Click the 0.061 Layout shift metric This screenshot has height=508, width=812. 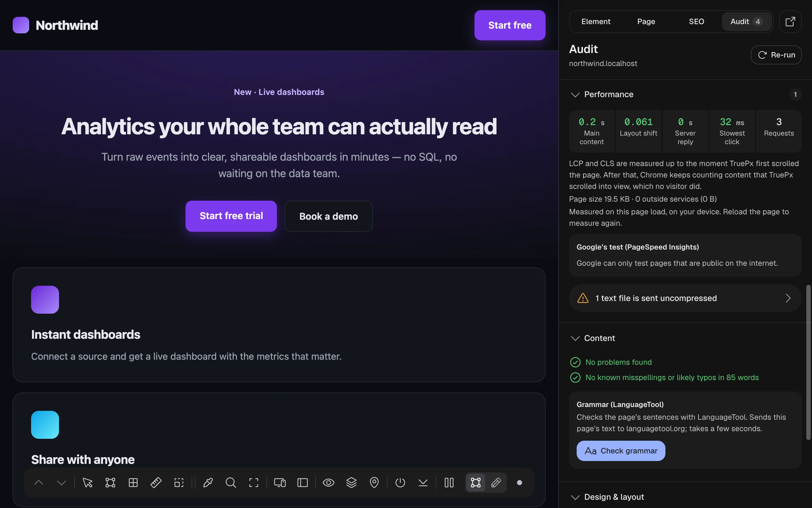(x=638, y=131)
